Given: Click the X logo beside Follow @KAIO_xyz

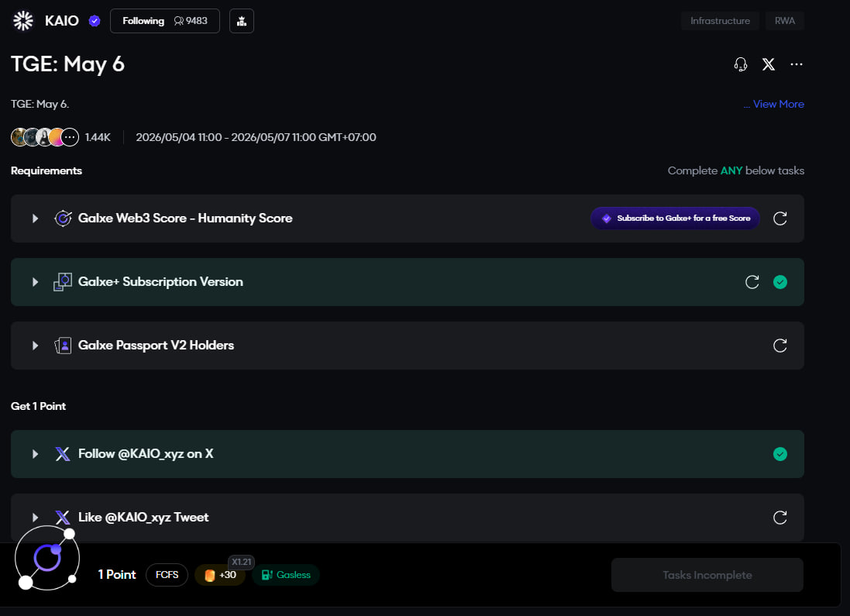Looking at the screenshot, I should pyautogui.click(x=63, y=454).
